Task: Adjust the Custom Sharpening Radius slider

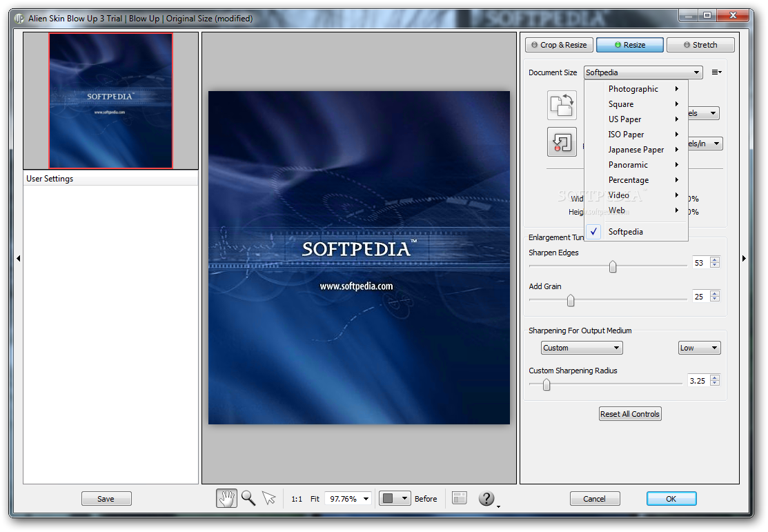Action: [x=547, y=384]
